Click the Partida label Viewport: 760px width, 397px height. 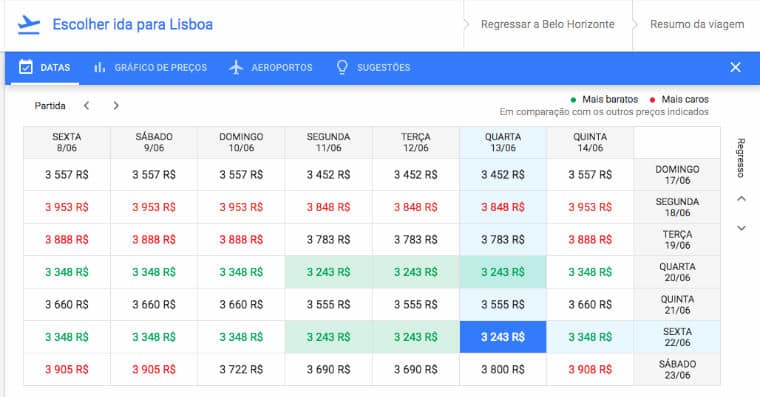[50, 106]
